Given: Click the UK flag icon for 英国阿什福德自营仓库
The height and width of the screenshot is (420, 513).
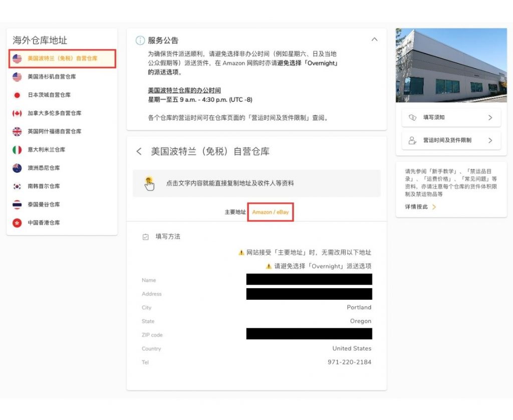Looking at the screenshot, I should 17,132.
